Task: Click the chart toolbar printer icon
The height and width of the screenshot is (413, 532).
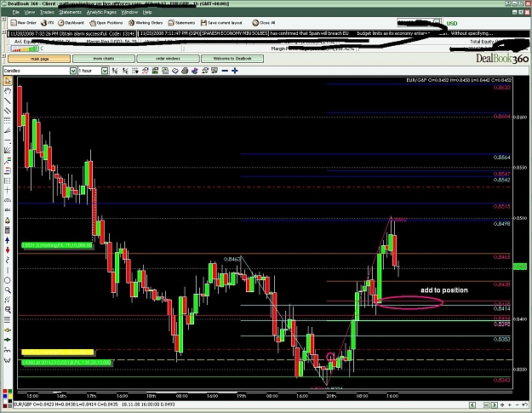Action: point(185,71)
